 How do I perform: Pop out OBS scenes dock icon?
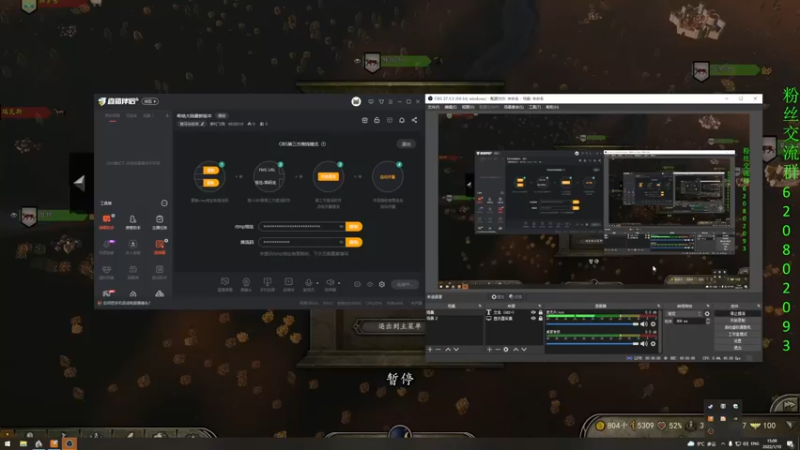click(x=480, y=306)
